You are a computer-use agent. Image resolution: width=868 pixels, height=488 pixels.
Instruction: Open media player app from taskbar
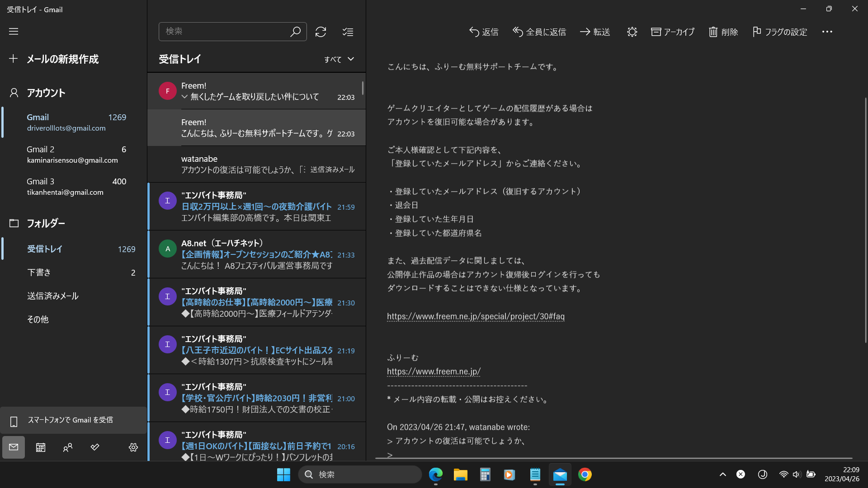pos(509,474)
